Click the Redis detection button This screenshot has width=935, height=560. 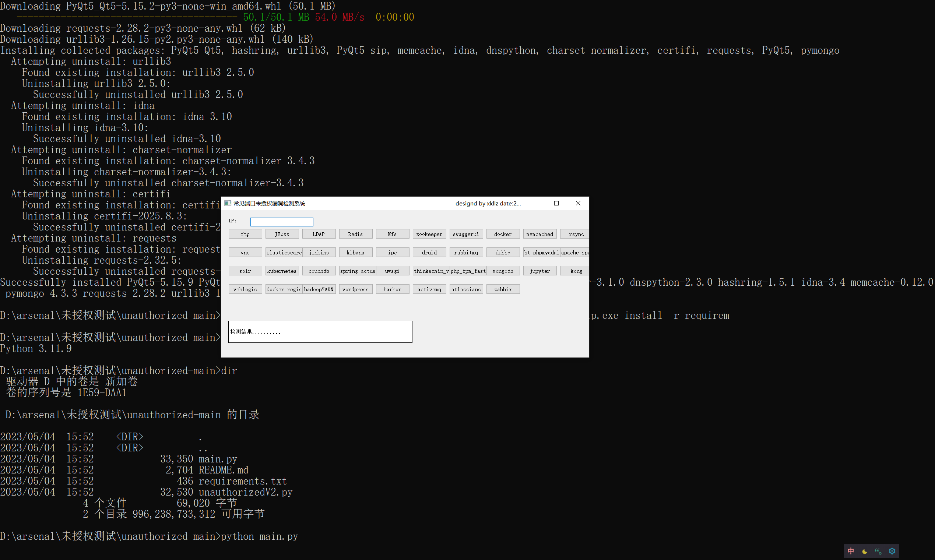(355, 234)
